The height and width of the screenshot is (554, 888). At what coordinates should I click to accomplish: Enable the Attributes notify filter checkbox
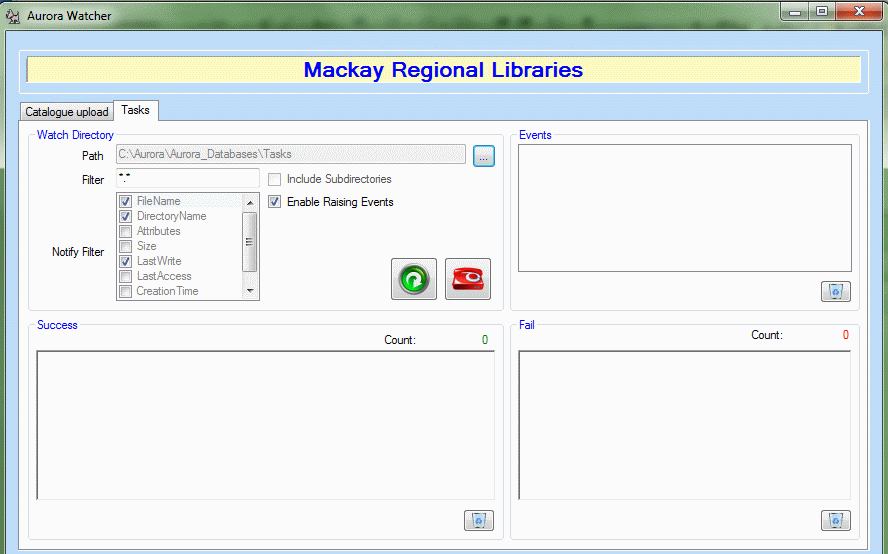[x=126, y=231]
